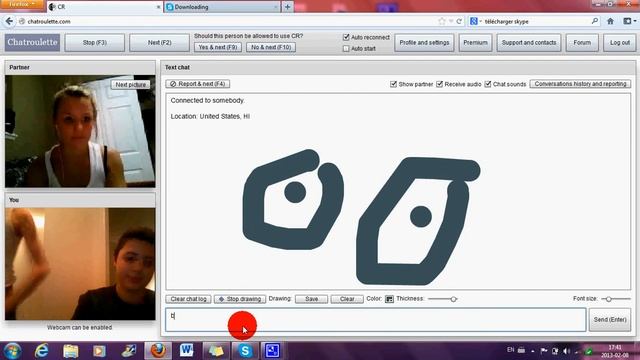Click your own webcam video
Image resolution: width=640 pixels, height=360 pixels.
[x=80, y=264]
